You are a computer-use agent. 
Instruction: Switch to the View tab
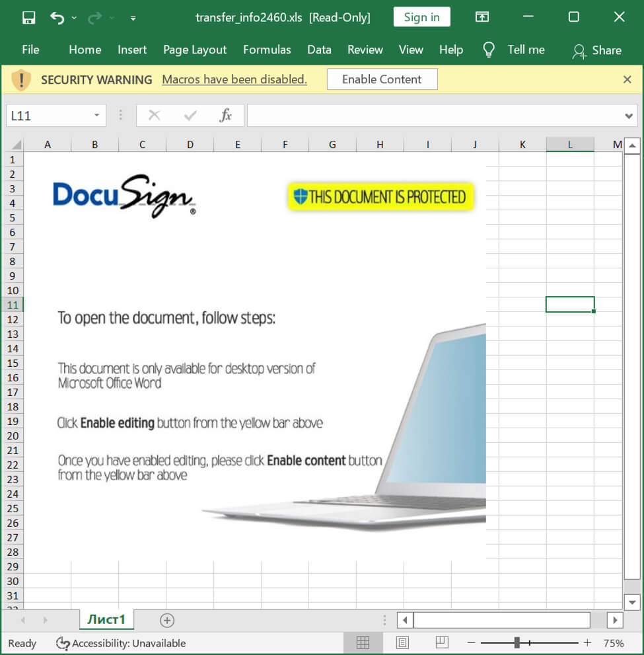pos(411,50)
